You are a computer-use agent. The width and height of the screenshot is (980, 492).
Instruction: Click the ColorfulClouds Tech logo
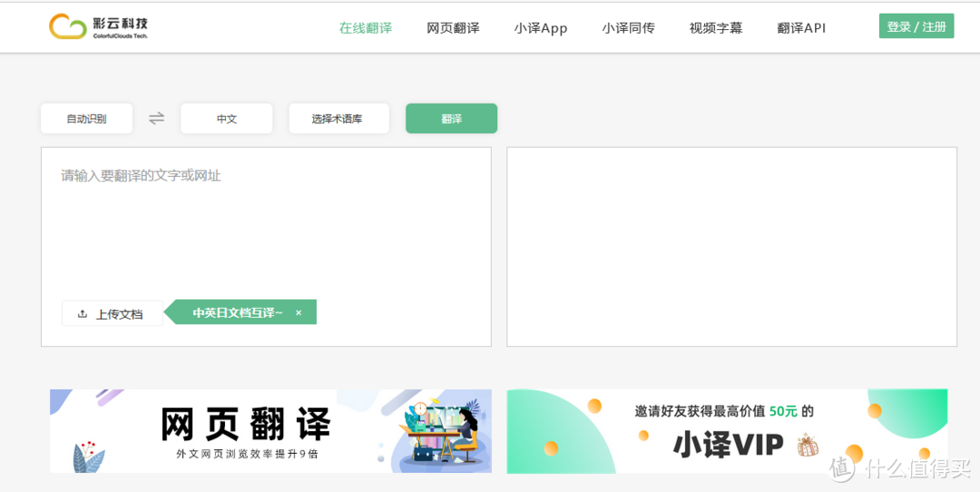click(98, 27)
